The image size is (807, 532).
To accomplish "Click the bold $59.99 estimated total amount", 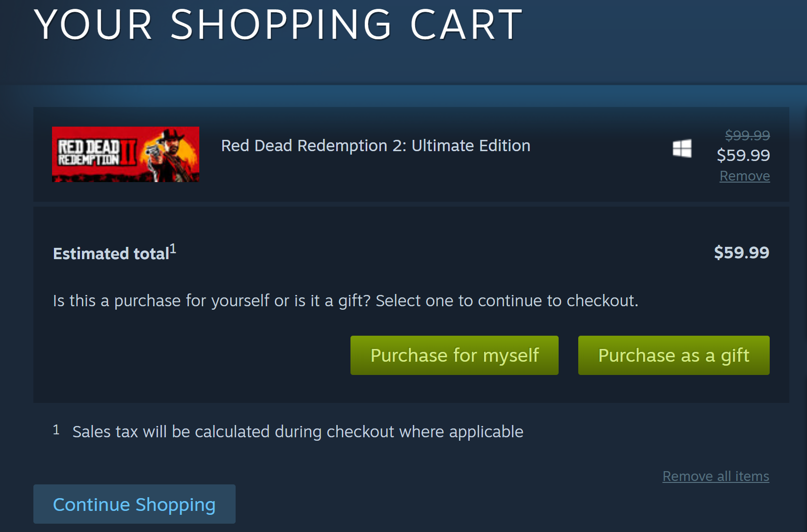I will pyautogui.click(x=741, y=253).
